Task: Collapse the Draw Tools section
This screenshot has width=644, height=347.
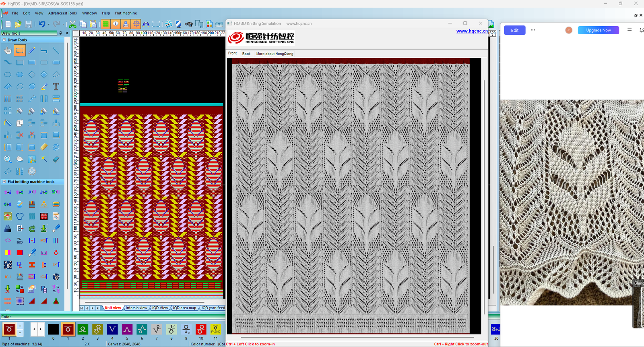Action: pos(4,40)
